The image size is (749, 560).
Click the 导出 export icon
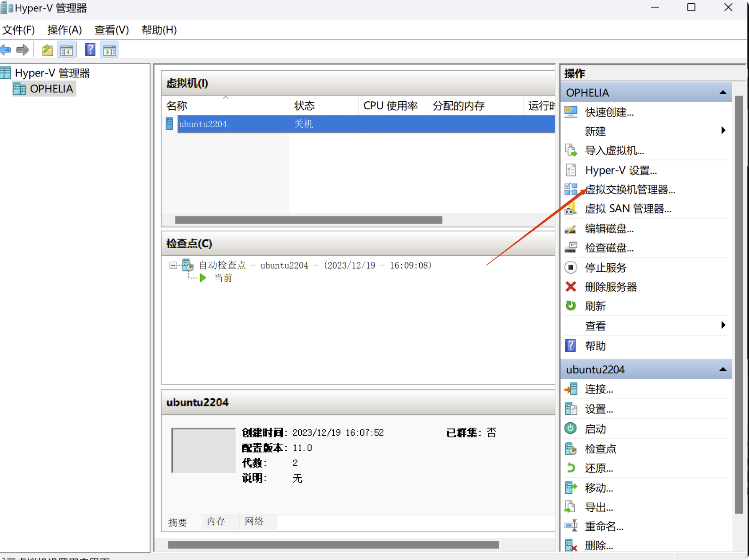(x=571, y=507)
